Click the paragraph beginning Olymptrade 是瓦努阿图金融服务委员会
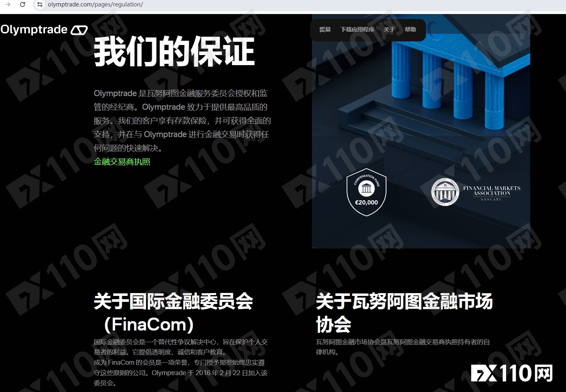Viewport: 566px width, 392px height. point(182,121)
